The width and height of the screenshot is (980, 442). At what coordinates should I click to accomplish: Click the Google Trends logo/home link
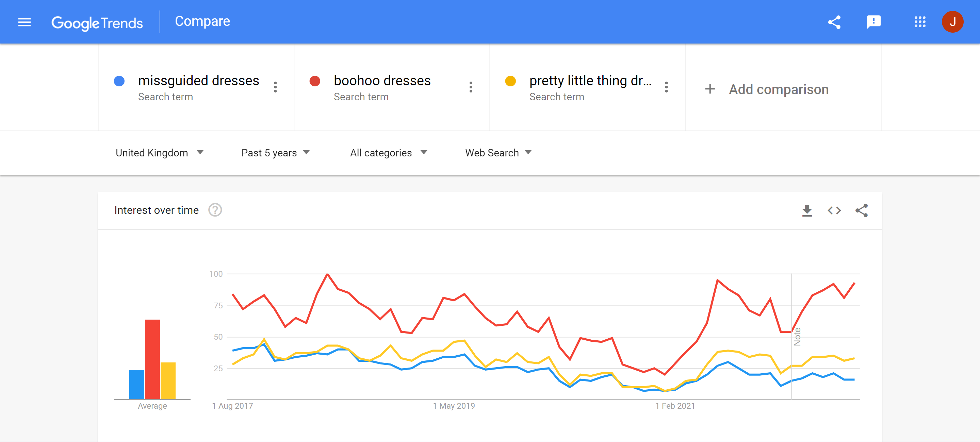click(x=96, y=21)
